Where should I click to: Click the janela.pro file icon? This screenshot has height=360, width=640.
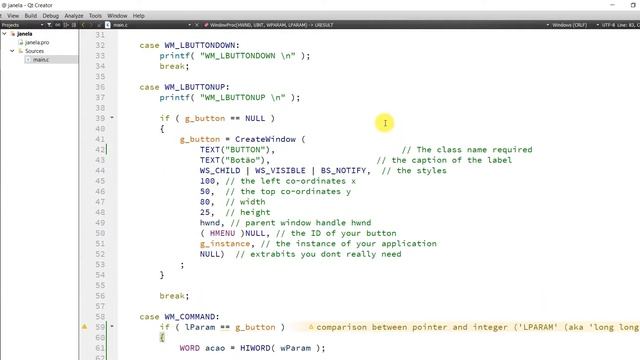click(x=20, y=42)
